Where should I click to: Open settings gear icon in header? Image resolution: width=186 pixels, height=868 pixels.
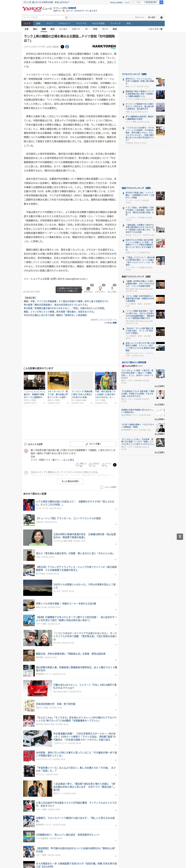coord(161,17)
